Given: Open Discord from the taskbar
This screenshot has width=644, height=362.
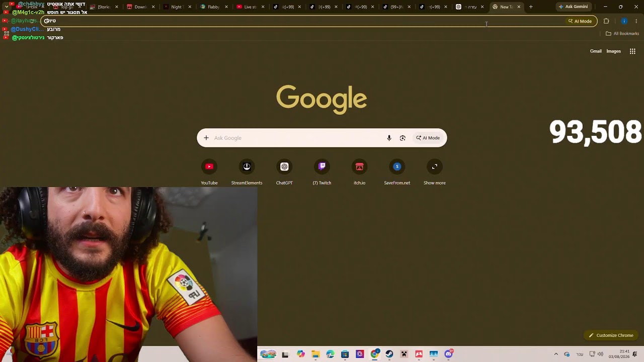Looking at the screenshot, I should (448, 354).
